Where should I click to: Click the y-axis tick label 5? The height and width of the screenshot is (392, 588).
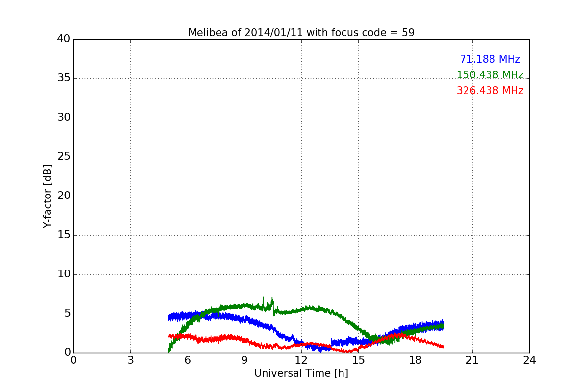[67, 314]
